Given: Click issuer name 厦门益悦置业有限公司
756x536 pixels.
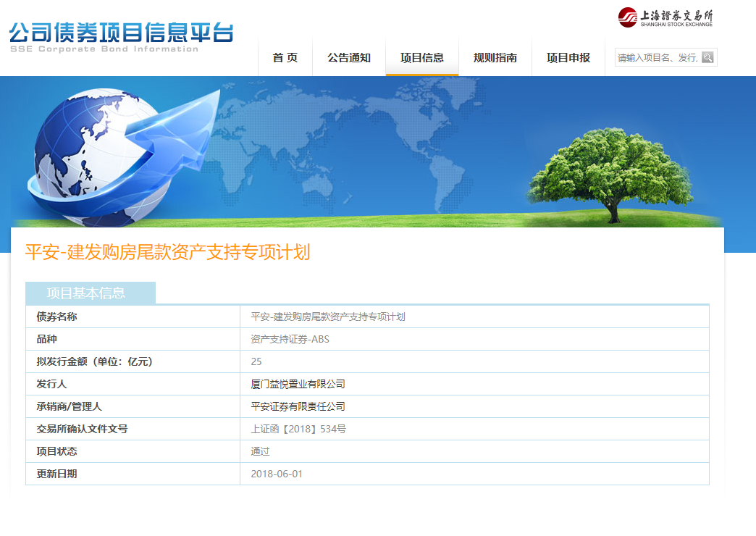Looking at the screenshot, I should pyautogui.click(x=298, y=385).
